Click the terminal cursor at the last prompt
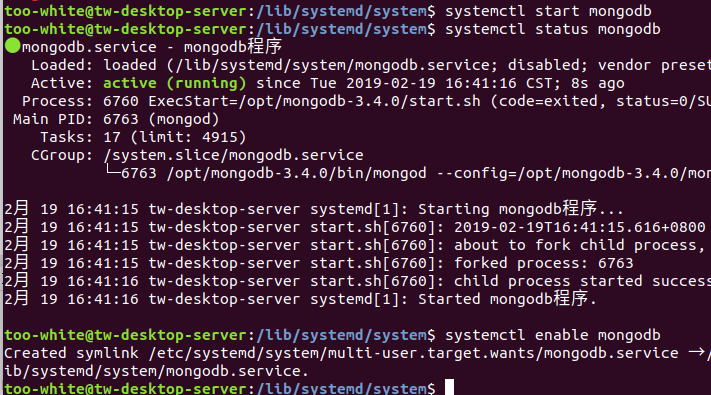The image size is (711, 395). coord(449,387)
